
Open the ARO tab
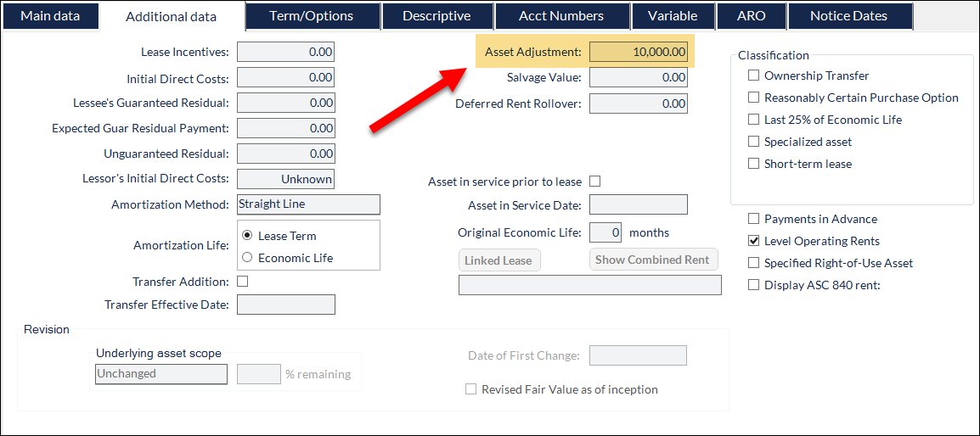[751, 15]
